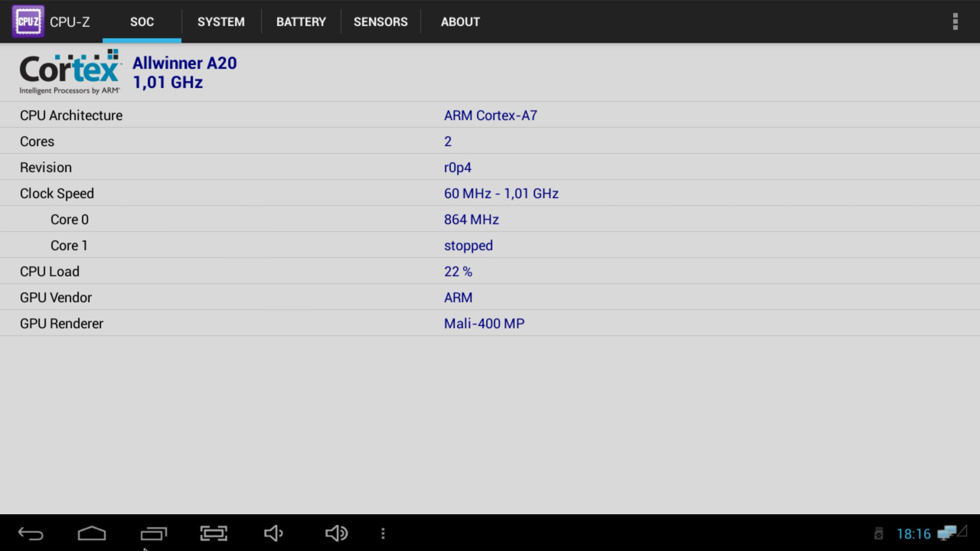
Task: Switch to the SYSTEM tab
Action: (x=221, y=22)
